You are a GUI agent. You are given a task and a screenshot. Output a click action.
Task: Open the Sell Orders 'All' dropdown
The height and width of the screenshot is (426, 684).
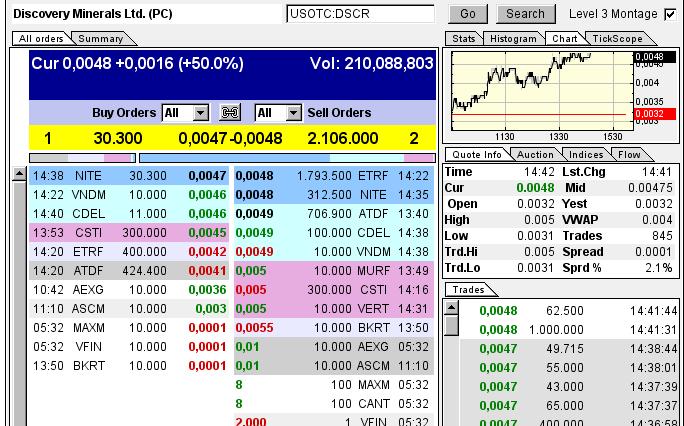pos(278,113)
